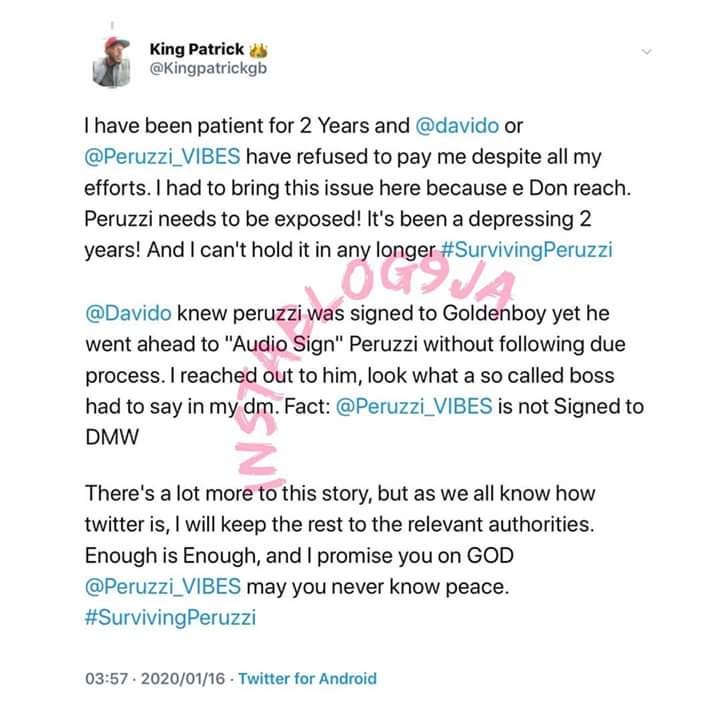Viewport: 720px width, 720px height.
Task: Open King Patrick's profile picture
Action: coord(112,62)
